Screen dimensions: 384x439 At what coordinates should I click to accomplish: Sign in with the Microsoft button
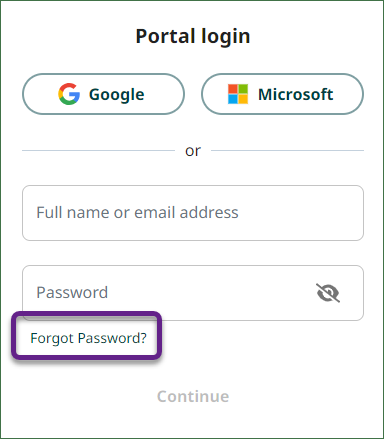(x=282, y=94)
